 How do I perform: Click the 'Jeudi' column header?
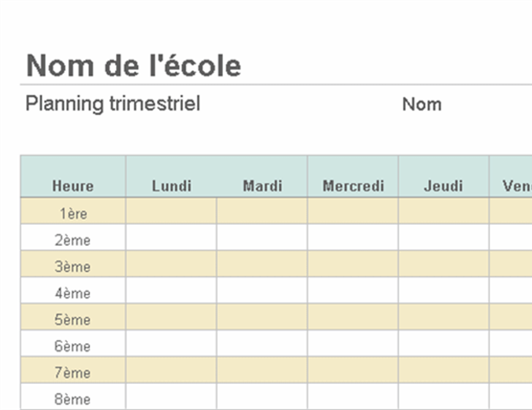pyautogui.click(x=443, y=187)
